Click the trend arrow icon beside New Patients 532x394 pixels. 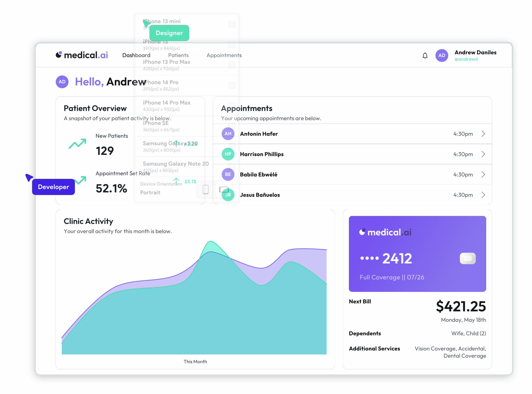[x=77, y=144]
